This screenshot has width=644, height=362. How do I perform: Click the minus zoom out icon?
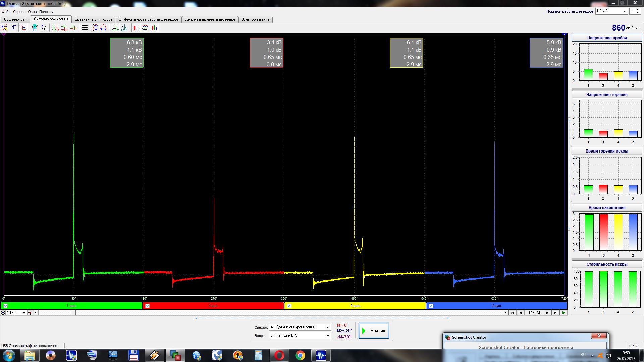pos(3,313)
